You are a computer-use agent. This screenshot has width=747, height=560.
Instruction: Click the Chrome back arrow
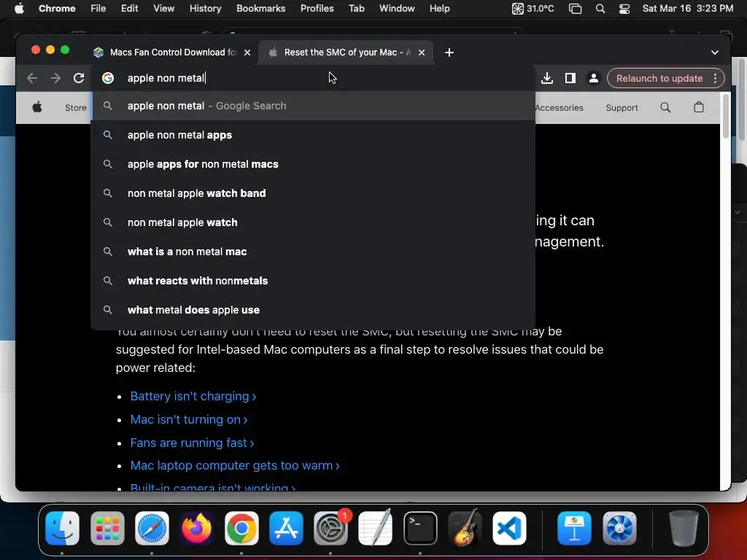click(32, 78)
